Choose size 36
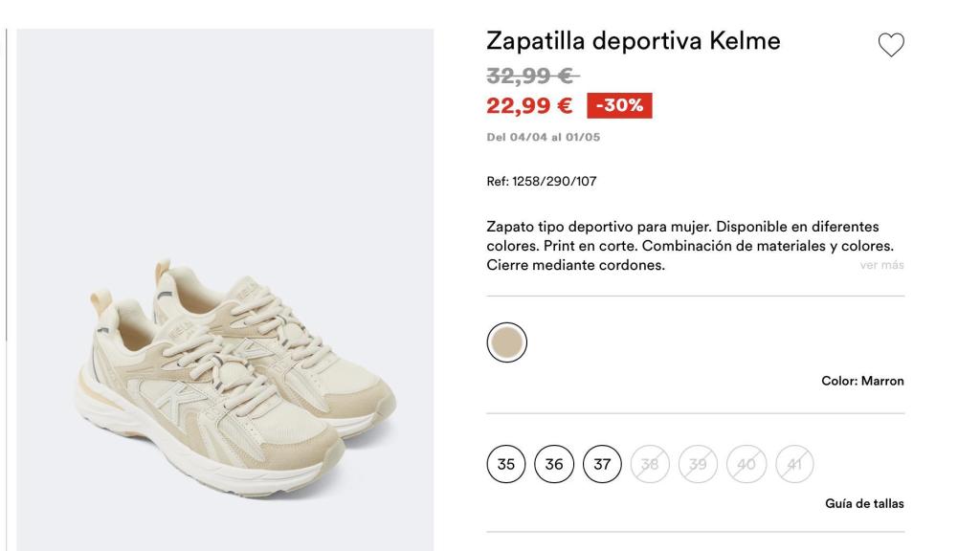 (554, 464)
